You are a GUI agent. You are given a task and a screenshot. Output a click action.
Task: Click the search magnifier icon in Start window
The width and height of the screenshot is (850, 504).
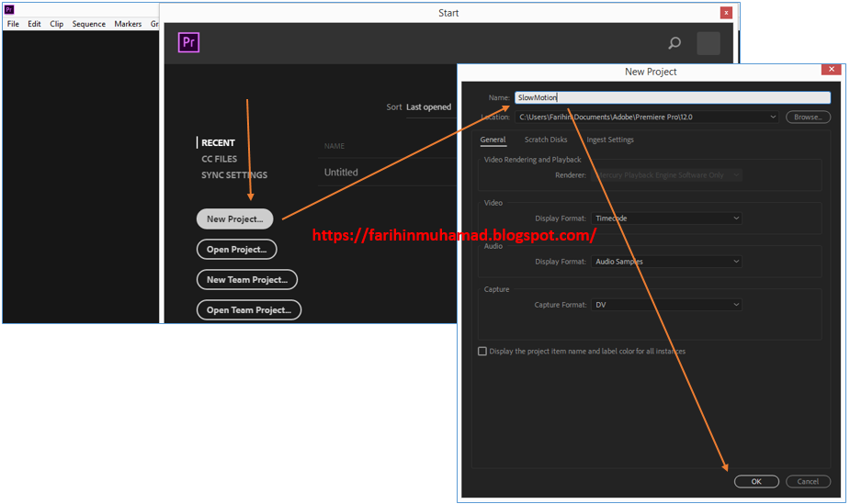[x=674, y=43]
